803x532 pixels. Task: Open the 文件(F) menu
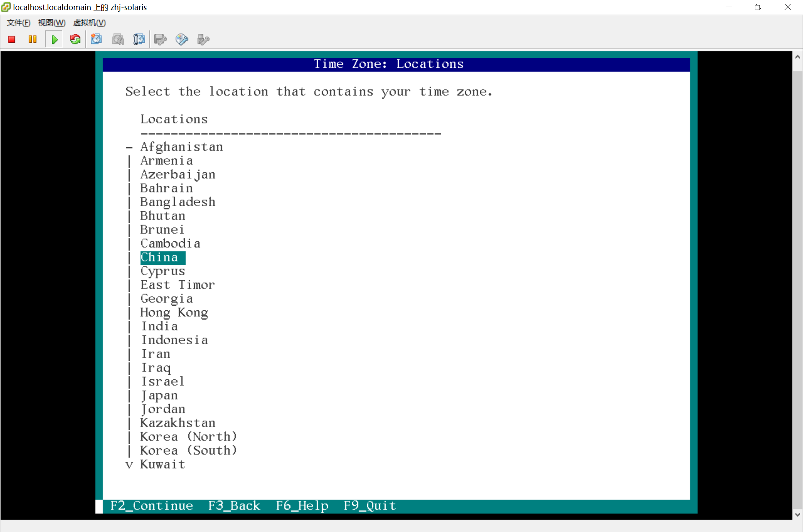tap(18, 23)
